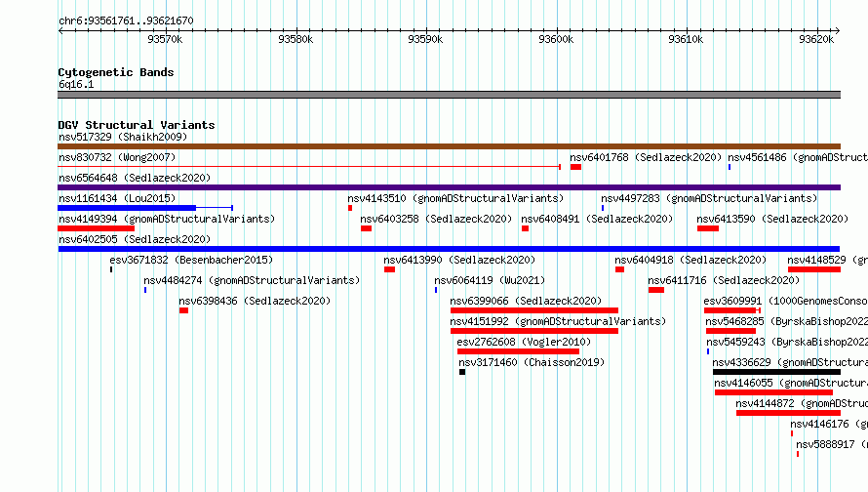Select the black nsv4336629 variant bar

click(x=776, y=372)
